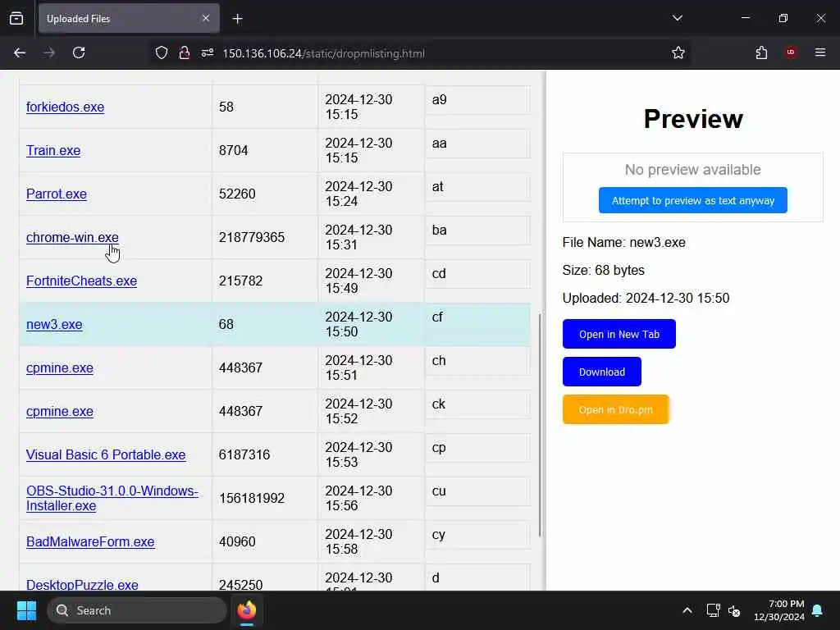The height and width of the screenshot is (630, 840).
Task: Open the Parrot.exe file link
Action: pos(57,194)
